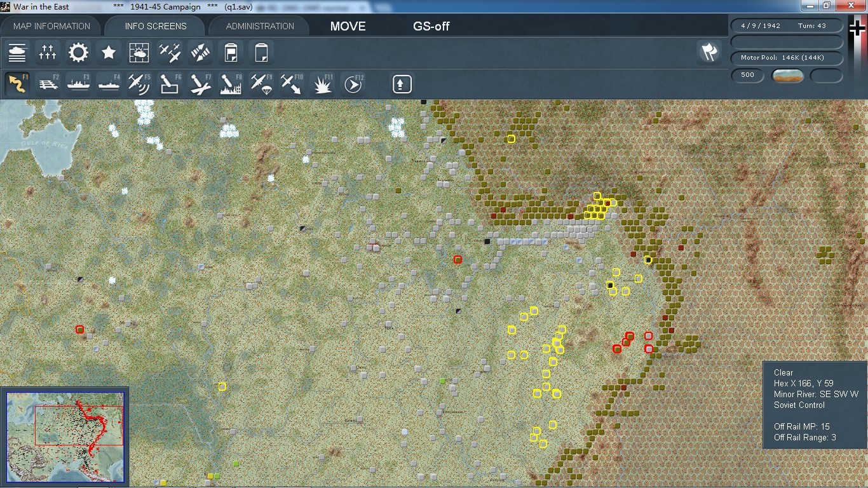Click the MOVE mode label
Viewport: 868px width, 488px height.
coord(348,27)
